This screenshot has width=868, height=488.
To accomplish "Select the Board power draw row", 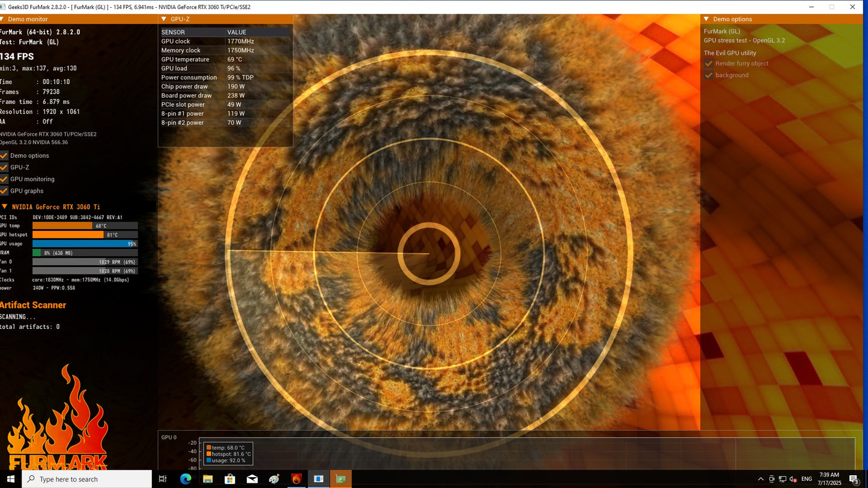I will coord(225,95).
